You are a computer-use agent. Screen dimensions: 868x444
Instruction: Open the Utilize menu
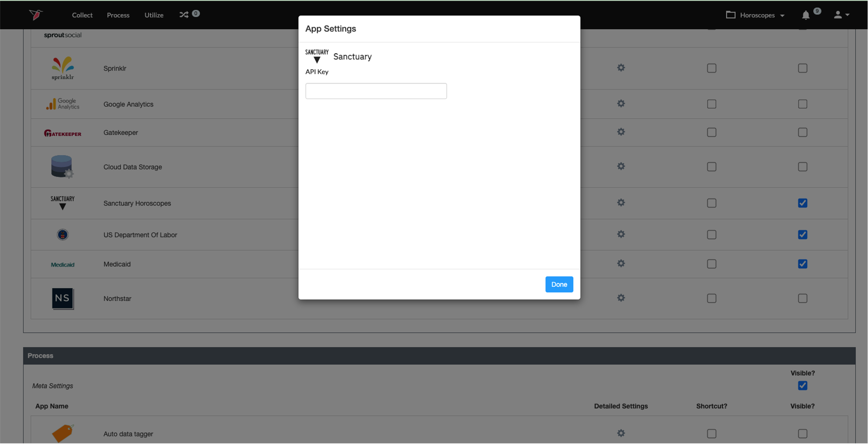coord(154,15)
